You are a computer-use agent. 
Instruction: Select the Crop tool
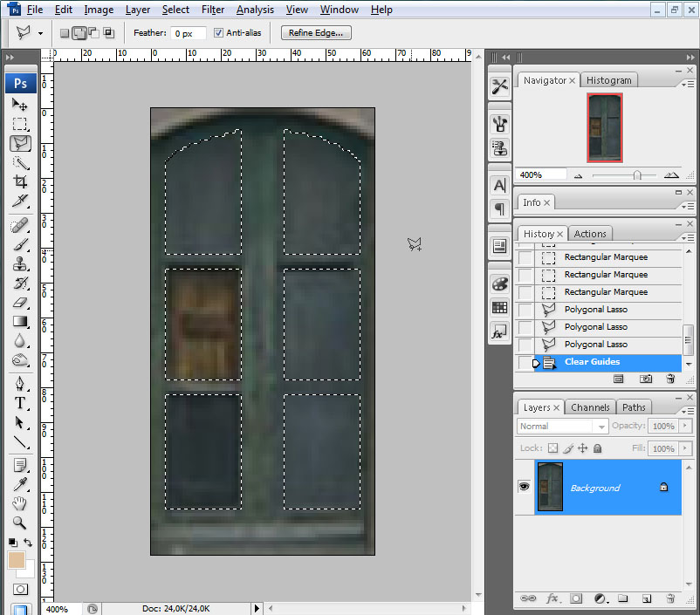pyautogui.click(x=20, y=182)
